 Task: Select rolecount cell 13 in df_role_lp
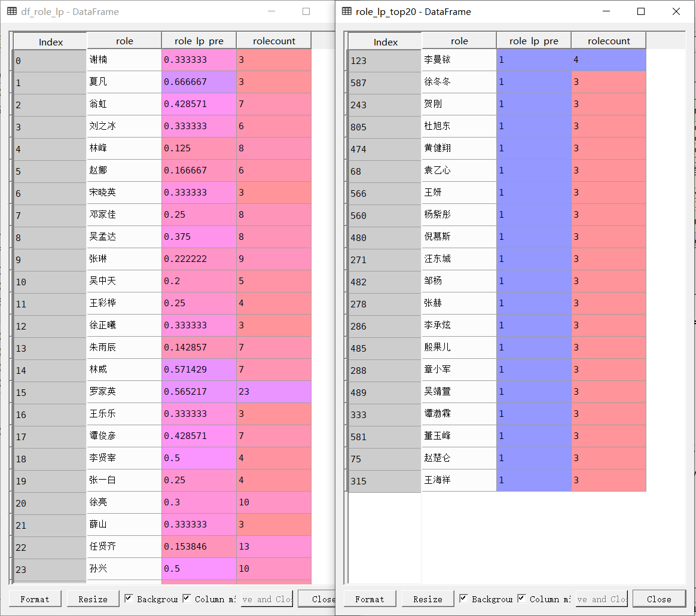(x=274, y=547)
